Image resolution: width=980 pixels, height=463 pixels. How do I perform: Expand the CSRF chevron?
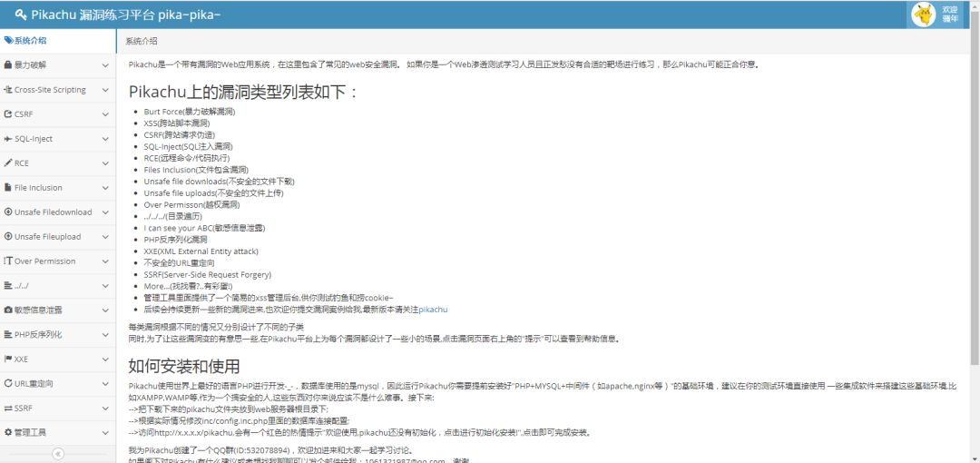(105, 113)
